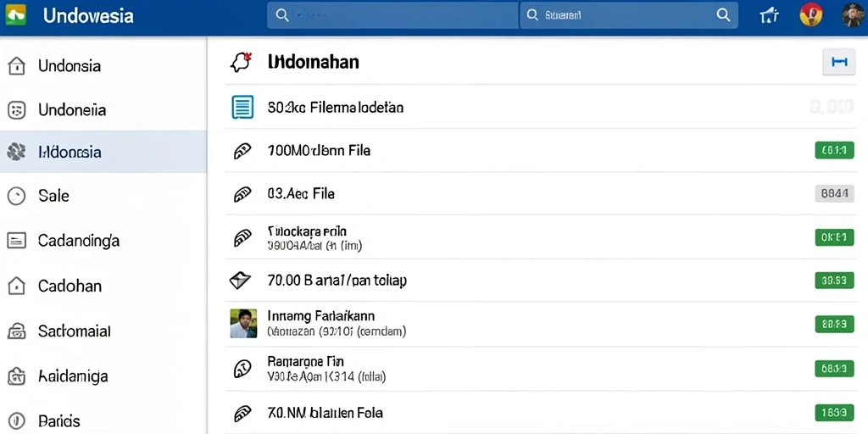Click into the left header search field
Image resolution: width=868 pixels, height=434 pixels.
393,15
